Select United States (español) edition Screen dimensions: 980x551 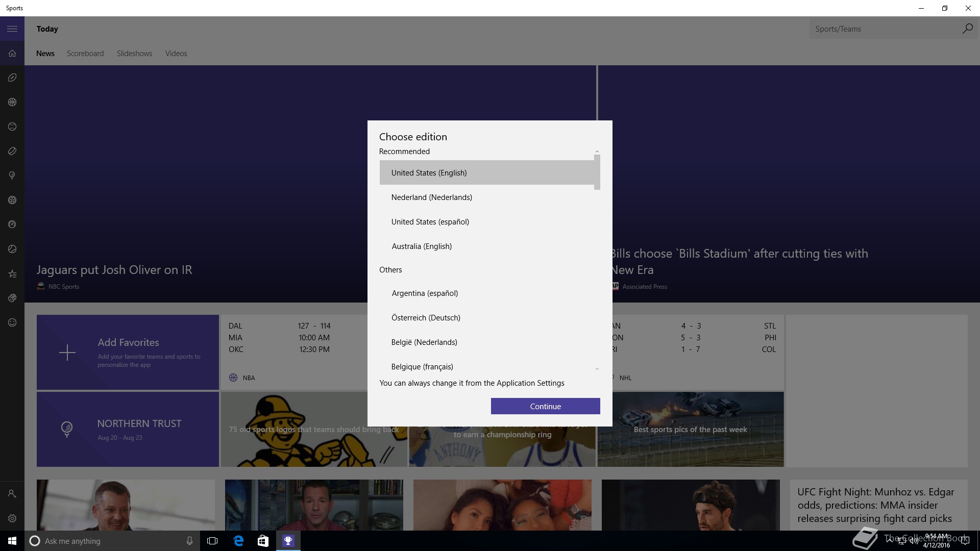[487, 221]
